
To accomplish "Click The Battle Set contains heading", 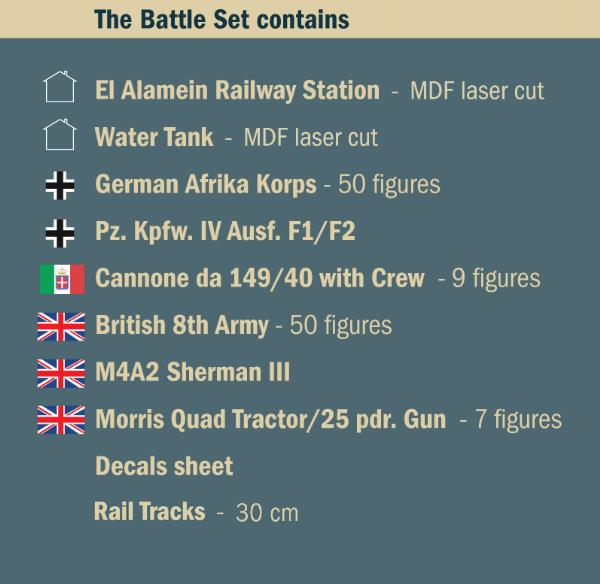I will point(221,19).
